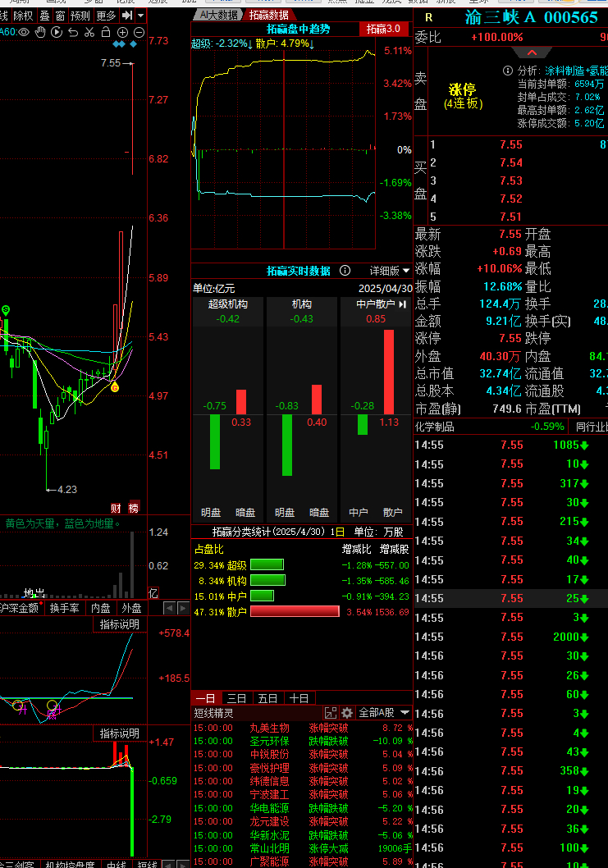Viewport: 608px width, 868px height.
Task: Select the 内盘 indicator tab
Action: tap(100, 608)
